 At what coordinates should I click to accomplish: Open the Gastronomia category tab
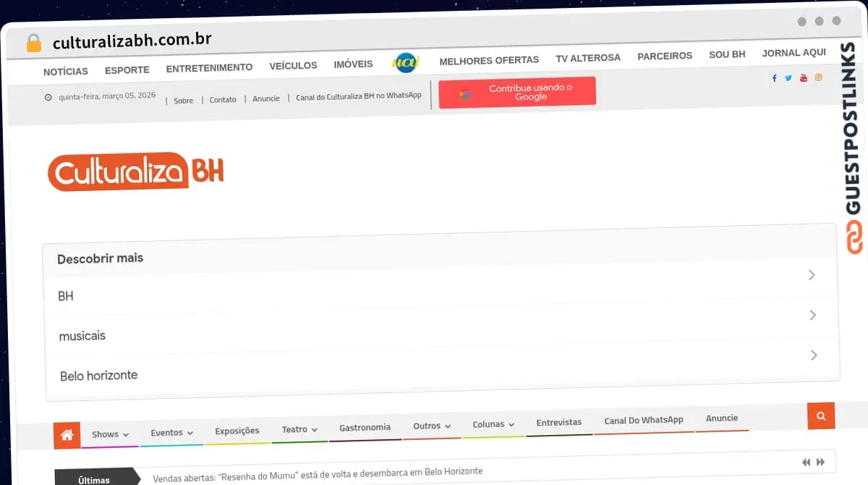pos(365,427)
